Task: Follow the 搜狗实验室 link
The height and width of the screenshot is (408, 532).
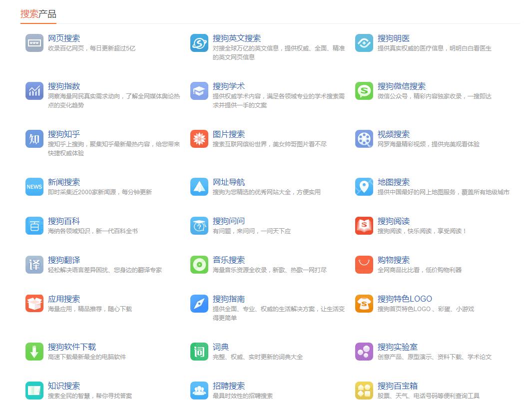Action: [x=398, y=347]
